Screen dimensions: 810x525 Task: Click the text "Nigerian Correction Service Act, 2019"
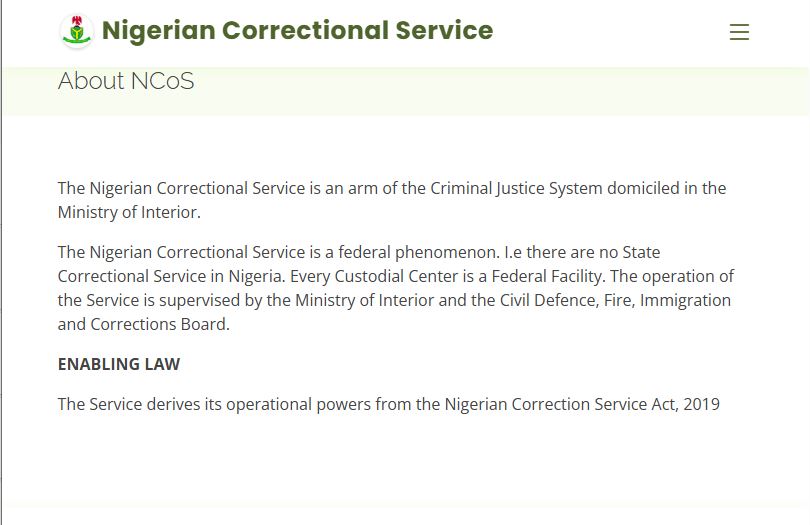click(x=582, y=404)
